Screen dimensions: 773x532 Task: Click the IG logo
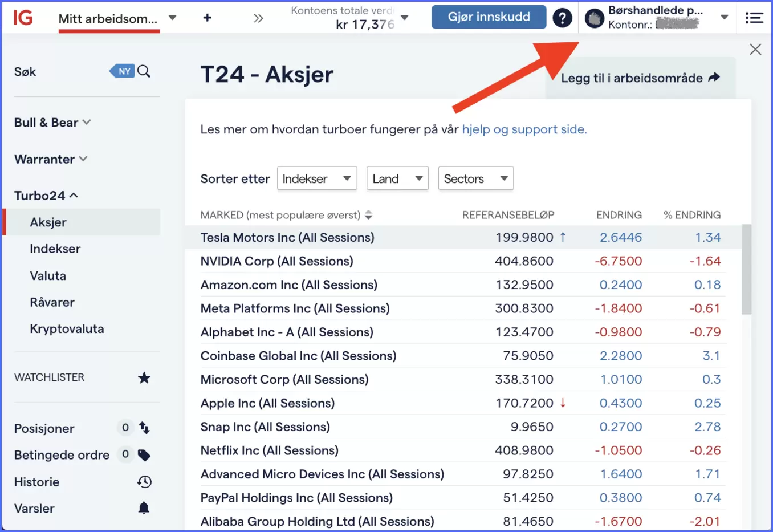(23, 18)
